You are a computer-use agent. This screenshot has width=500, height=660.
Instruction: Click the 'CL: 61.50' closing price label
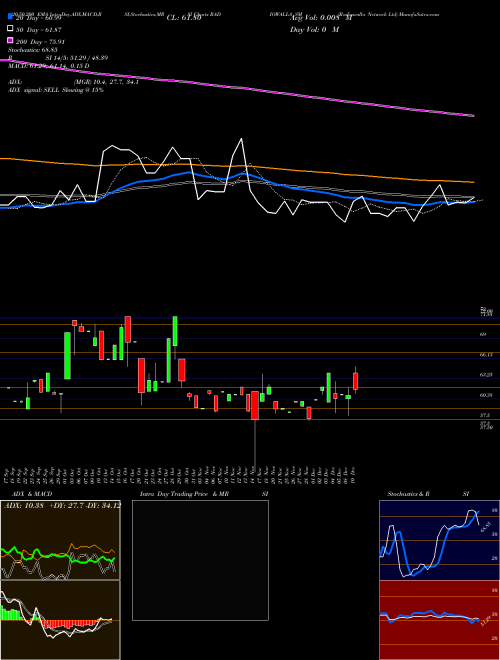pos(183,18)
